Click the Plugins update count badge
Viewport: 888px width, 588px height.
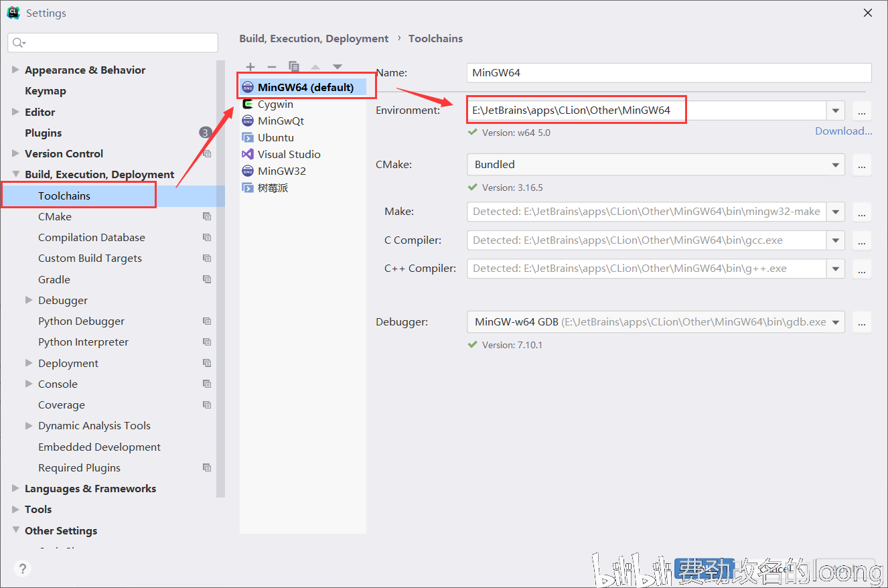coord(205,133)
